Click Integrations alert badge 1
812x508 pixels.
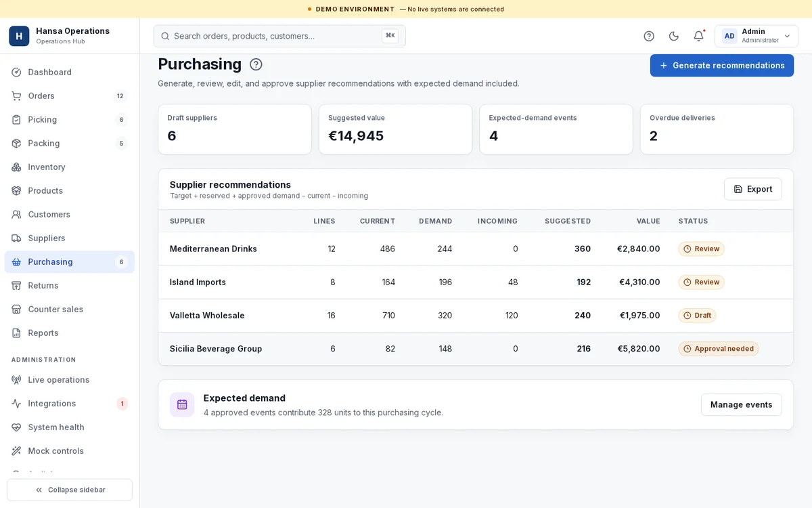pos(122,404)
